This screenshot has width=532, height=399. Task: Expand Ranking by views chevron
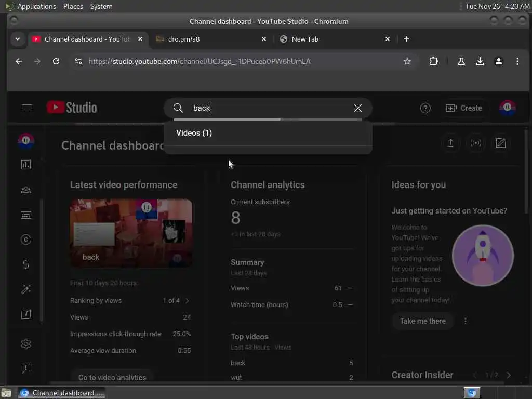coord(187,301)
